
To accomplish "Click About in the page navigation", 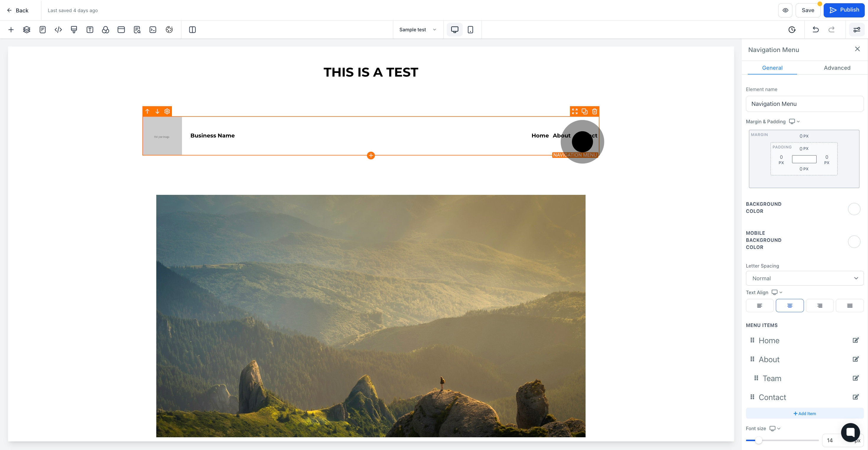I will (x=561, y=136).
